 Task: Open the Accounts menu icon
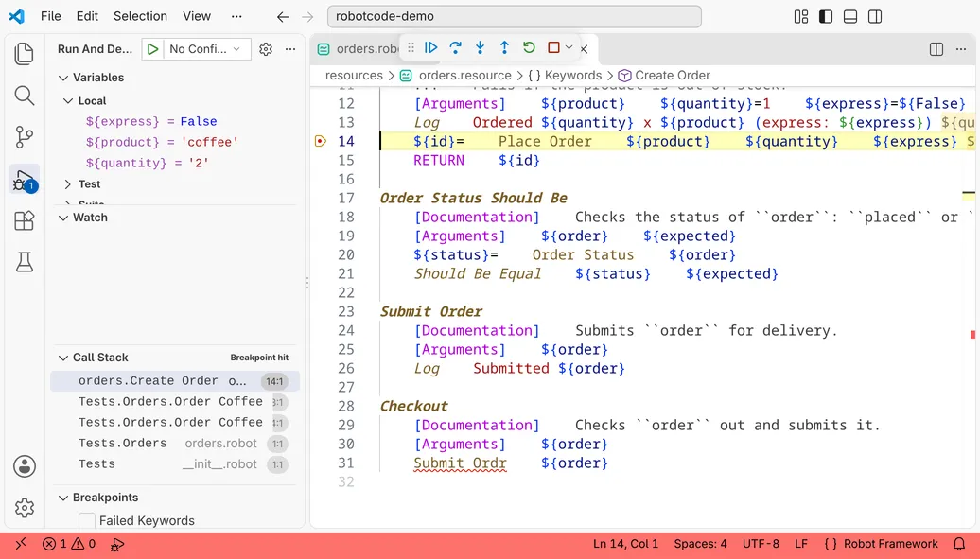(25, 466)
